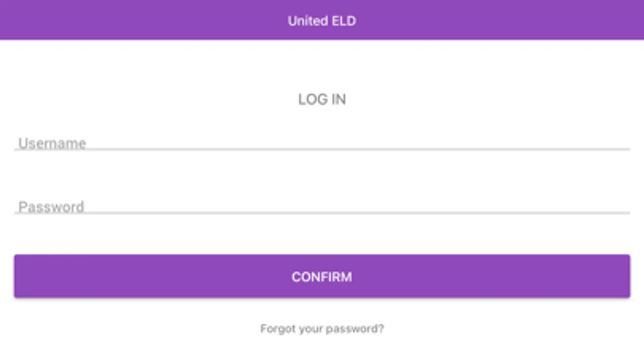Click the word 'ELD' in the header
Screen dimensions: 644x362
[x=344, y=21]
